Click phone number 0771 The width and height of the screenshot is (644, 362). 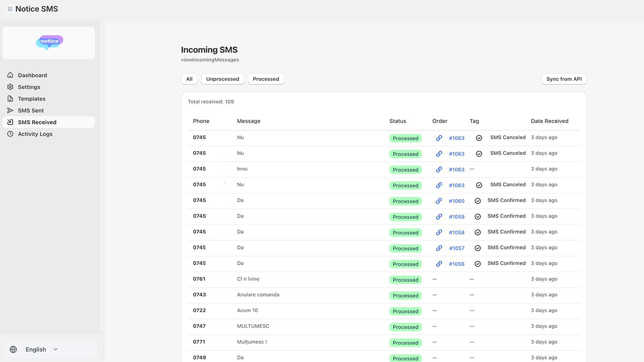pos(199,342)
